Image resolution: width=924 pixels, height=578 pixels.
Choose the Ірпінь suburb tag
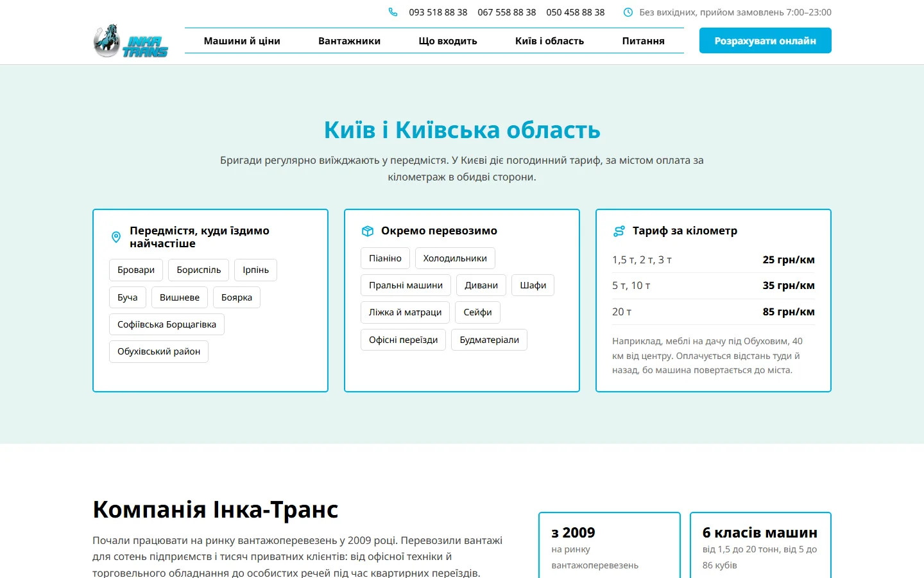point(255,270)
